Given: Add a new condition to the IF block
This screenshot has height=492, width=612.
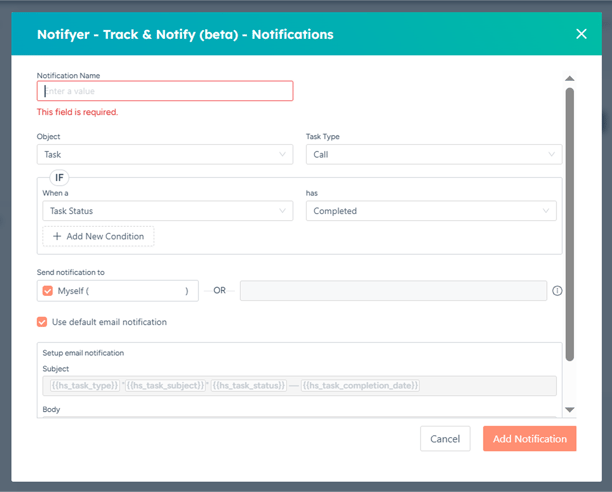Looking at the screenshot, I should click(x=98, y=236).
